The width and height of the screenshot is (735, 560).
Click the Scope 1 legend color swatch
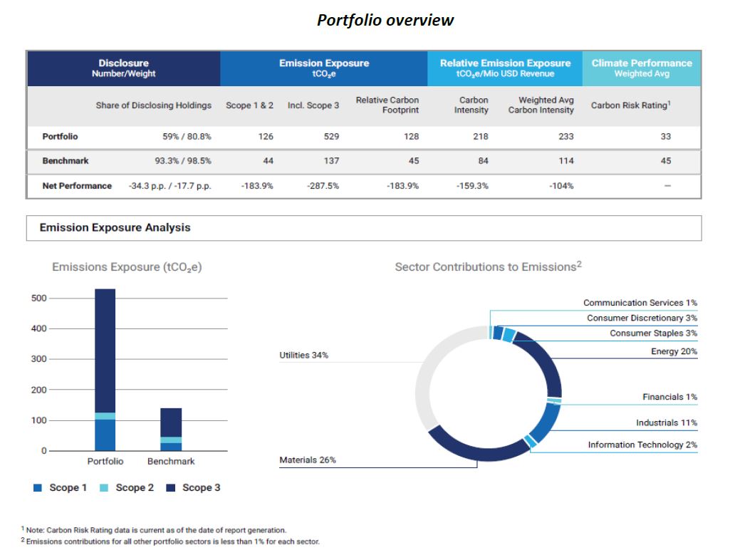[x=38, y=488]
